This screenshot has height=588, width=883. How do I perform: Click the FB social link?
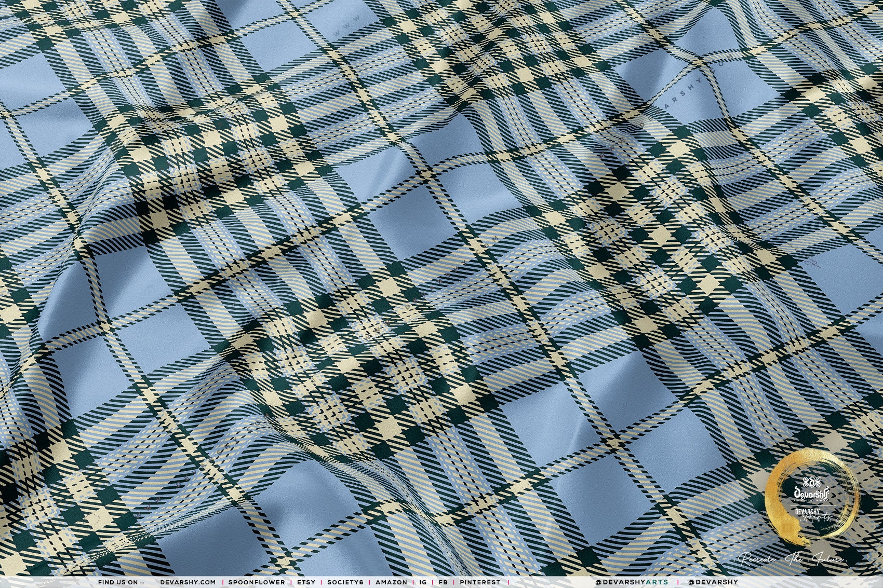tap(443, 582)
